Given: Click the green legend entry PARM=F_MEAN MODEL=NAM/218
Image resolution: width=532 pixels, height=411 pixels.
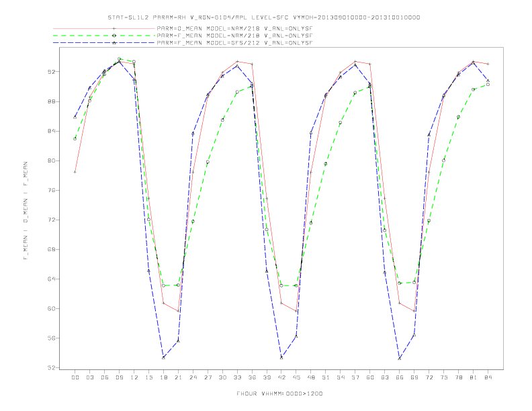Looking at the screenshot, I should tap(234, 36).
